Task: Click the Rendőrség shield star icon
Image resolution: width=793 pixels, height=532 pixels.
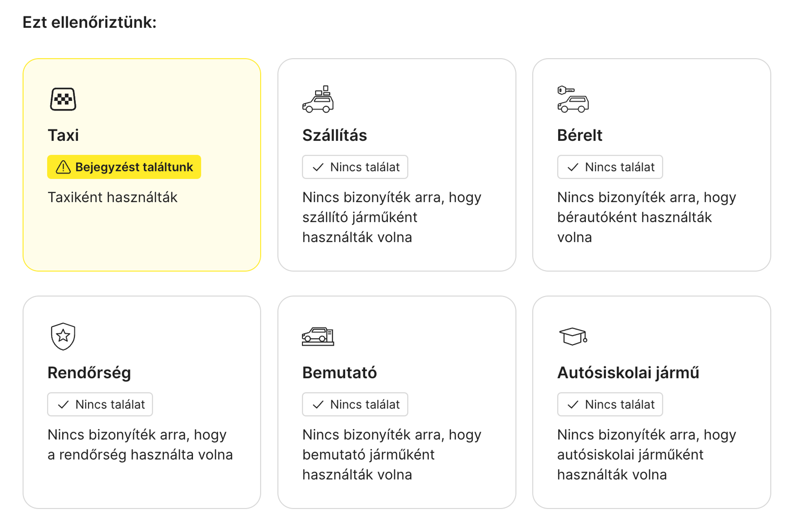Action: (x=63, y=336)
